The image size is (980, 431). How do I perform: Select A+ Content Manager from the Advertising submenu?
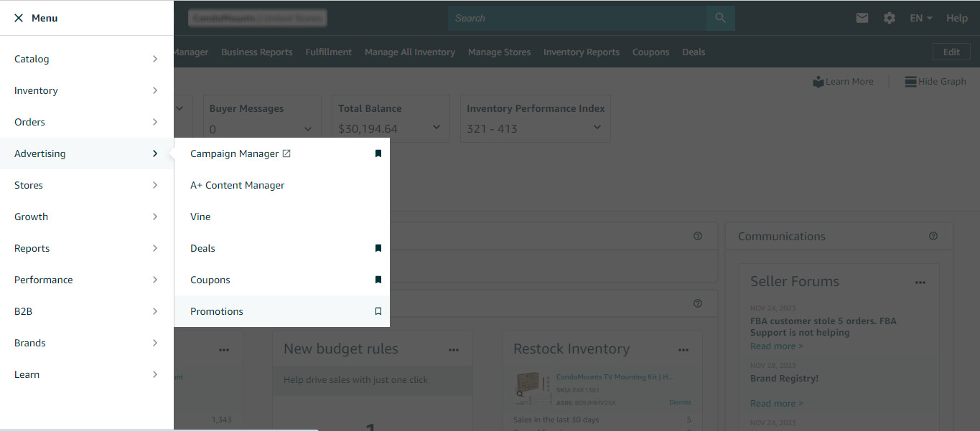237,185
